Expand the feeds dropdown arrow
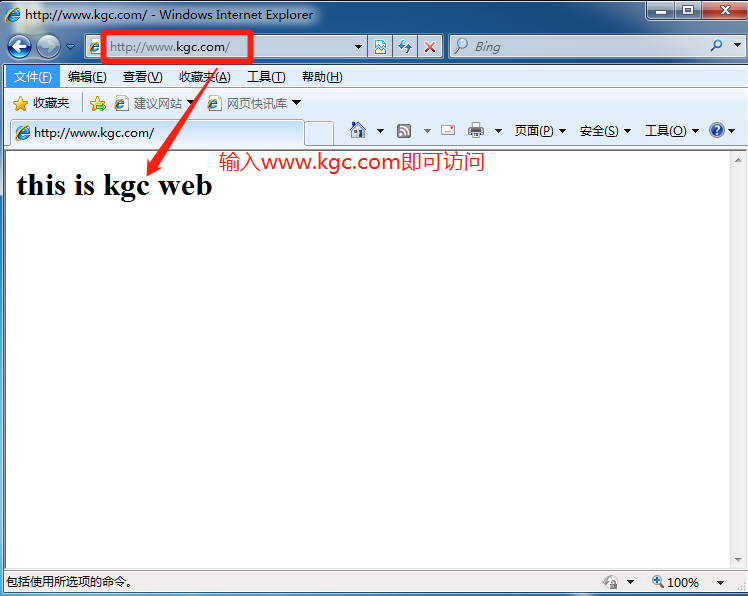748x596 pixels. (427, 131)
